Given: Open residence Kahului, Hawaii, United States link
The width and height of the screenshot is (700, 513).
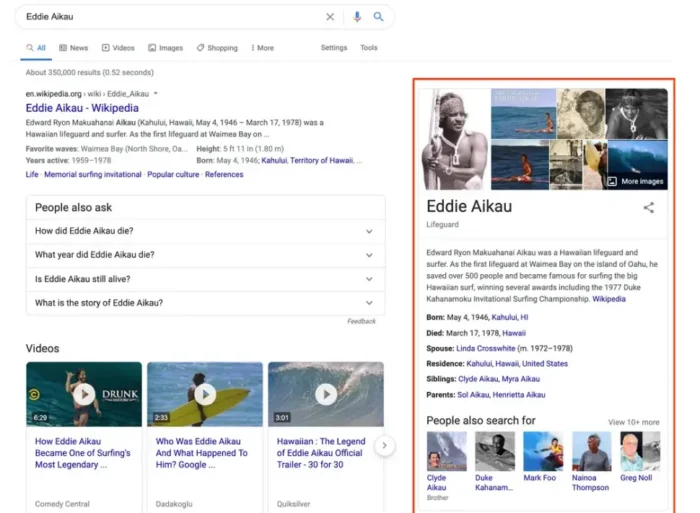Looking at the screenshot, I should (517, 364).
